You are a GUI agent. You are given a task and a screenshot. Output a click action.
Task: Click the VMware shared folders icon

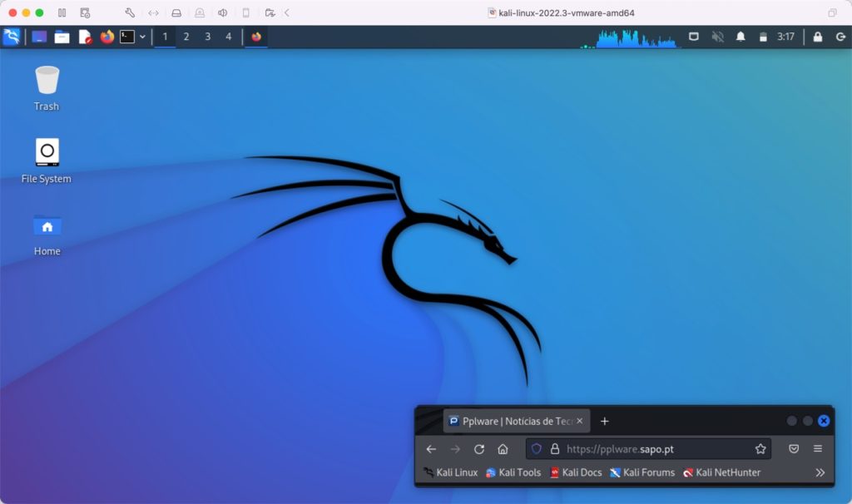click(270, 12)
